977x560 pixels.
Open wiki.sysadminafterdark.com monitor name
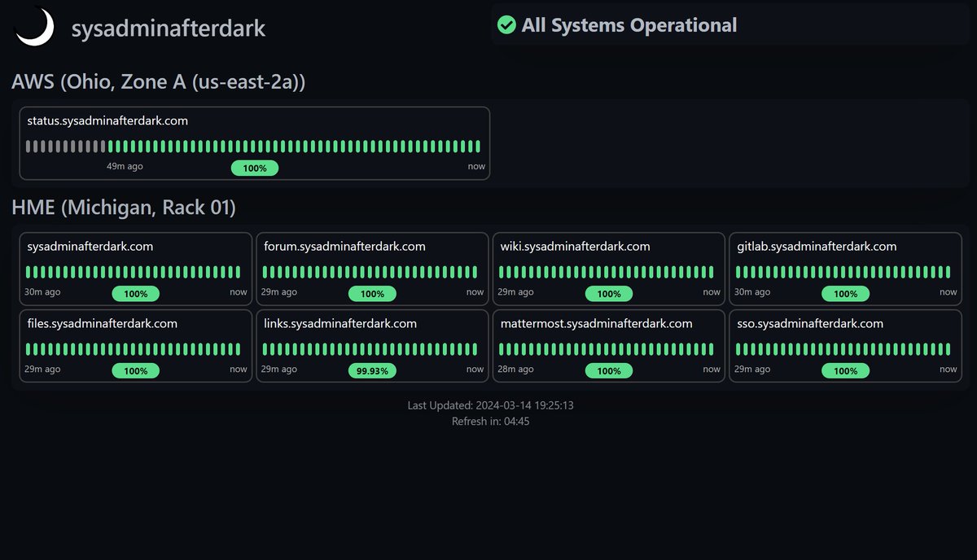[x=575, y=246]
